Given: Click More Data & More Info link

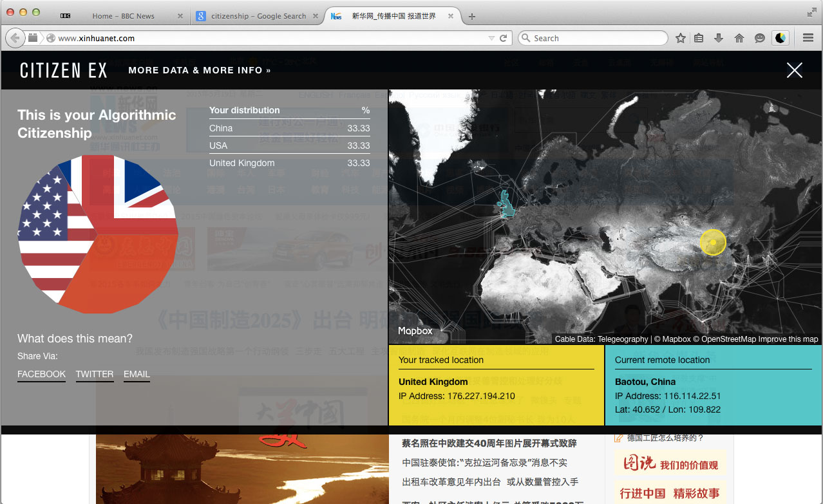Looking at the screenshot, I should pos(199,70).
